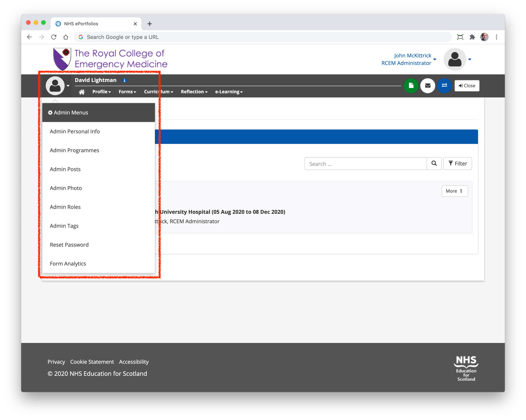Select Admin Tags
The image size is (526, 420).
click(x=99, y=226)
